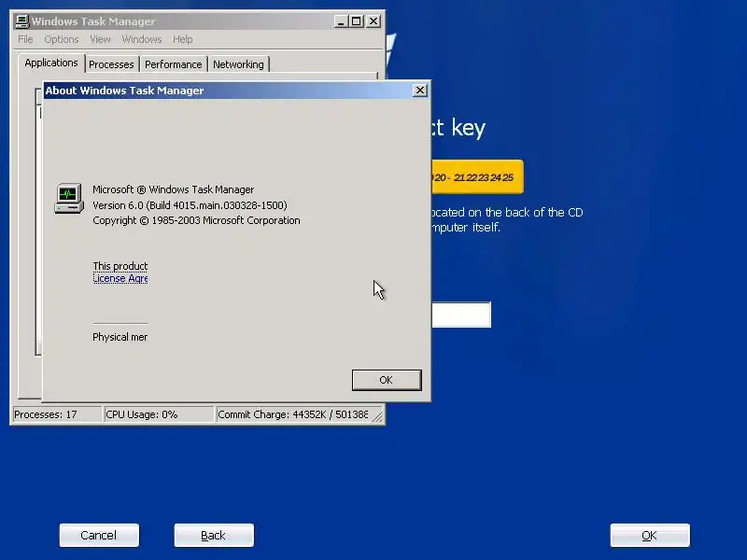Click the resize grip of Task Manager
The width and height of the screenshot is (747, 560).
coord(377,416)
